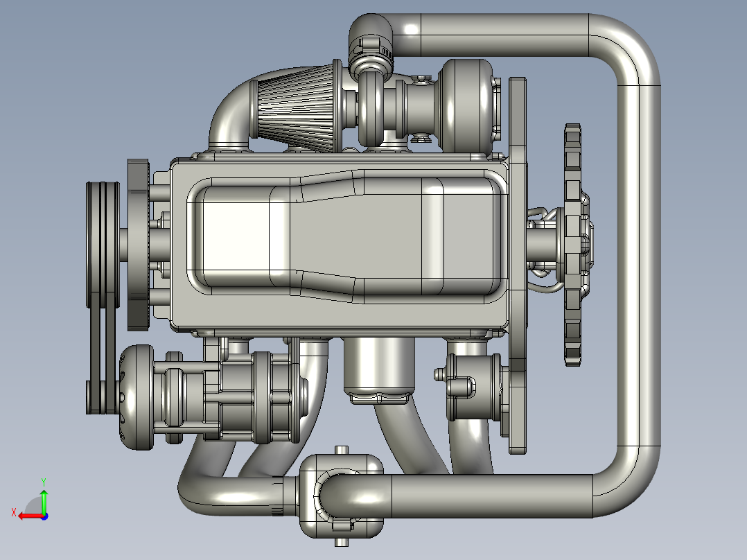
Task: Select the ribbed cone air filter
Action: pos(295,107)
